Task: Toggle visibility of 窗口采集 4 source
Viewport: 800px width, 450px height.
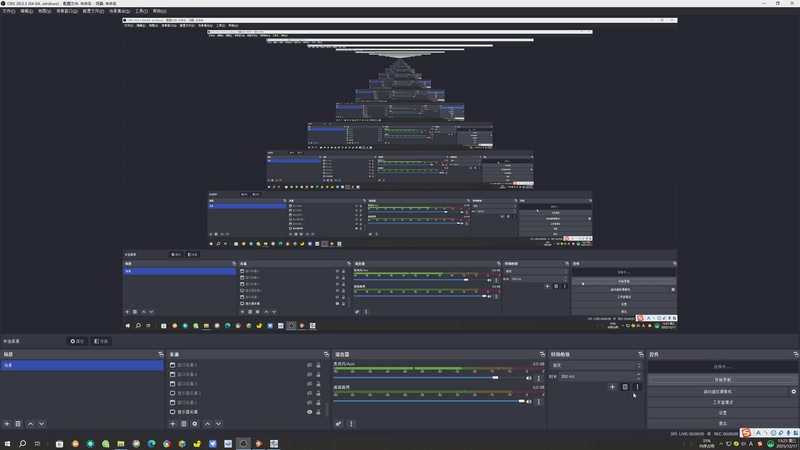Action: pos(309,374)
